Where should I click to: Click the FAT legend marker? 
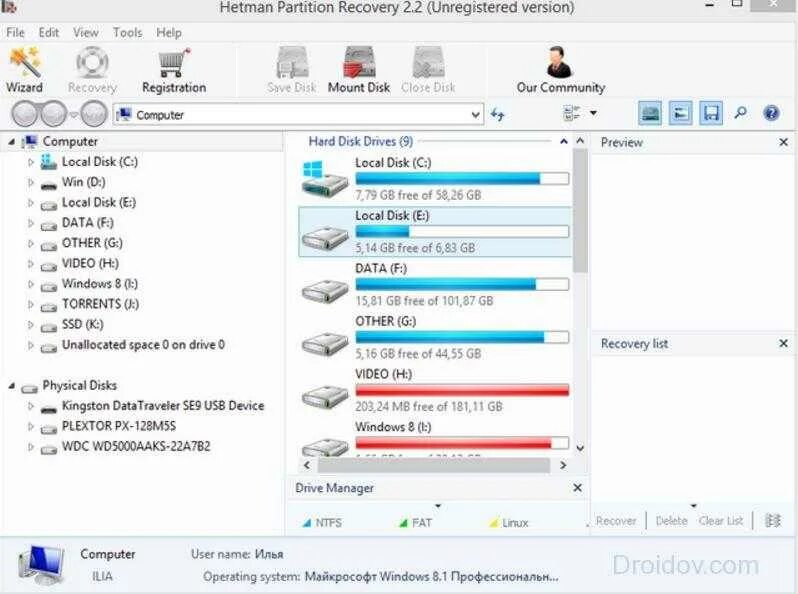(404, 523)
